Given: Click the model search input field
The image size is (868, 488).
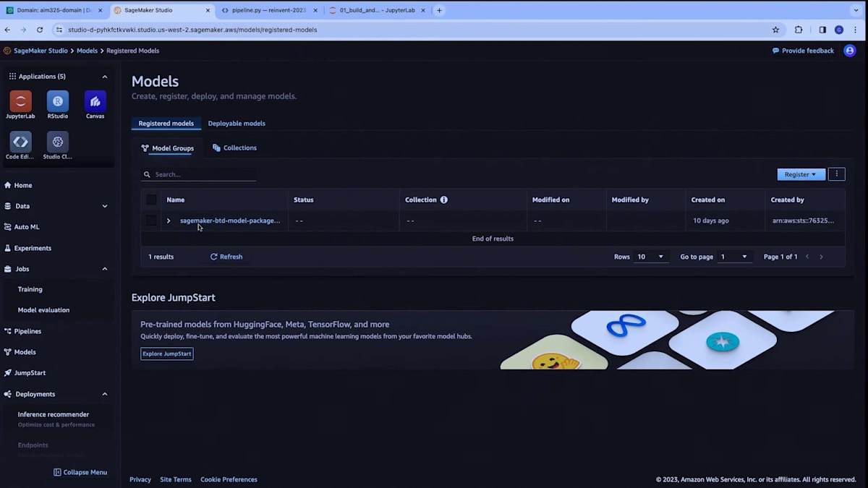Looking at the screenshot, I should 199,174.
